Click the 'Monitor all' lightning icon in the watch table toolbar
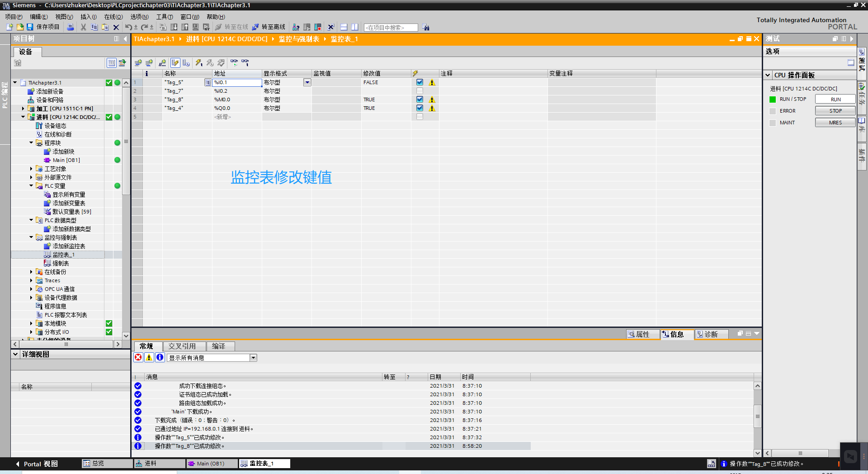Image resolution: width=868 pixels, height=474 pixels. pos(175,62)
